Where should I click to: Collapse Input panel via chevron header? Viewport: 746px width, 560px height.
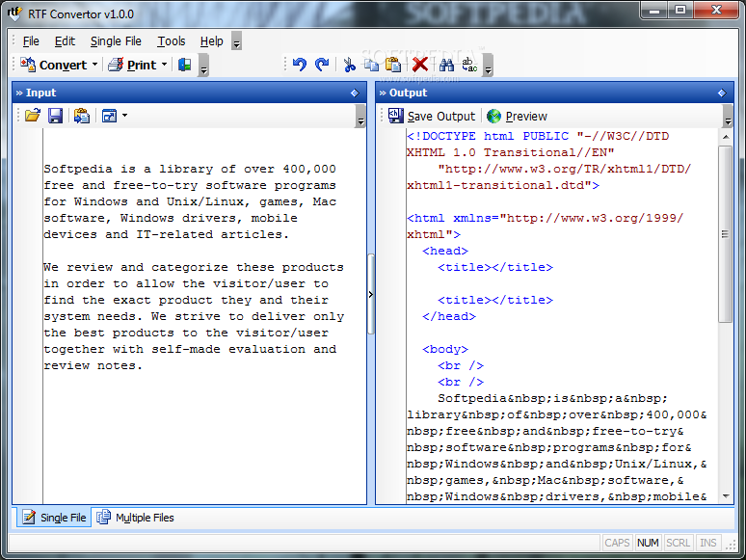tap(19, 93)
